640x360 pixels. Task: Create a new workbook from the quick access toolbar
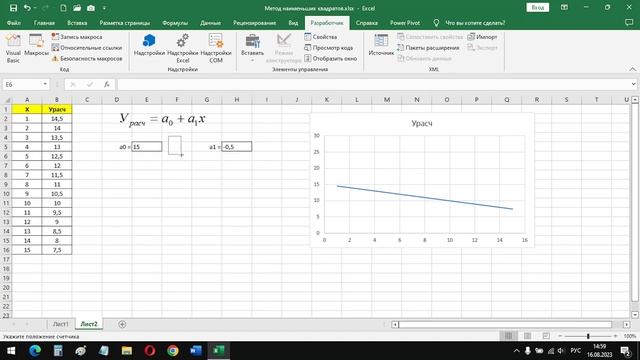click(x=63, y=8)
